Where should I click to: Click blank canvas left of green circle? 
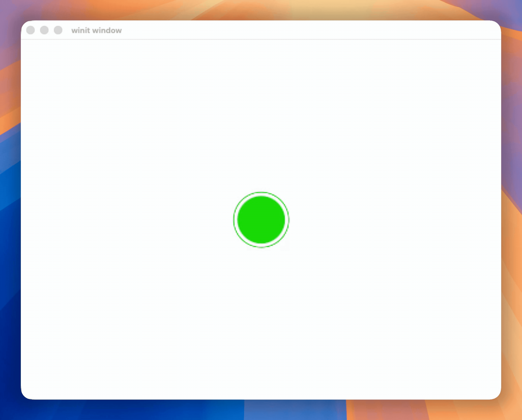pyautogui.click(x=126, y=220)
